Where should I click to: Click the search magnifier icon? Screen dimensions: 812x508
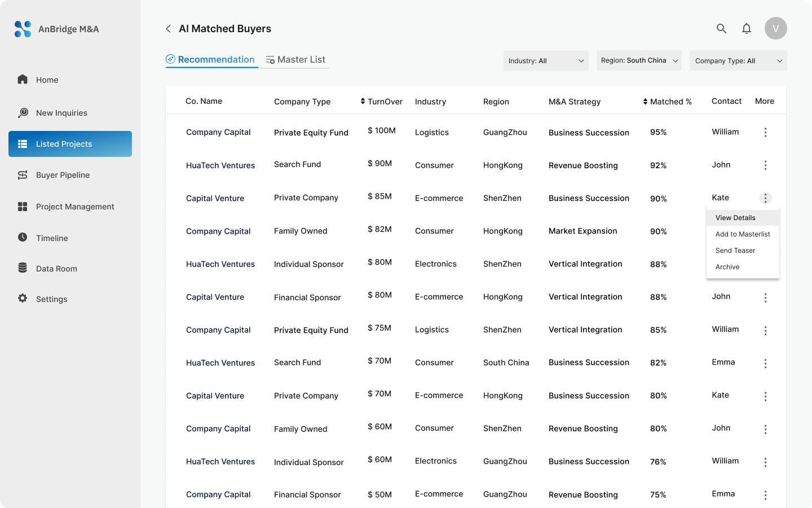pos(721,28)
